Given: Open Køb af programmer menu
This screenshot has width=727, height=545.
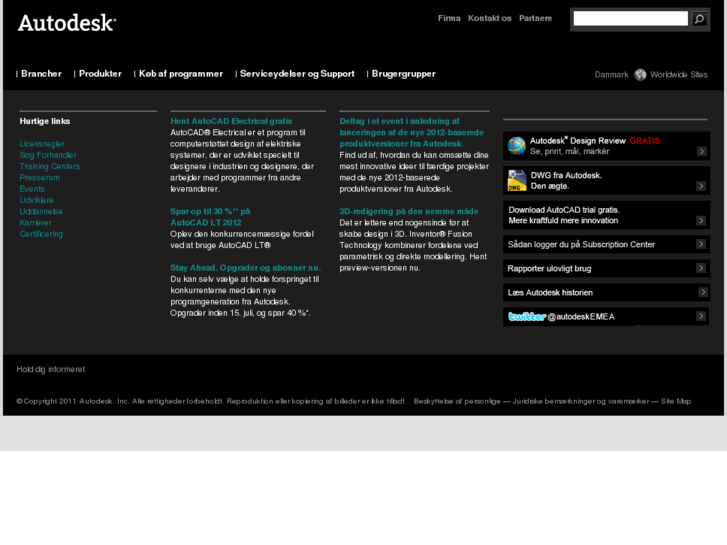Looking at the screenshot, I should (181, 74).
